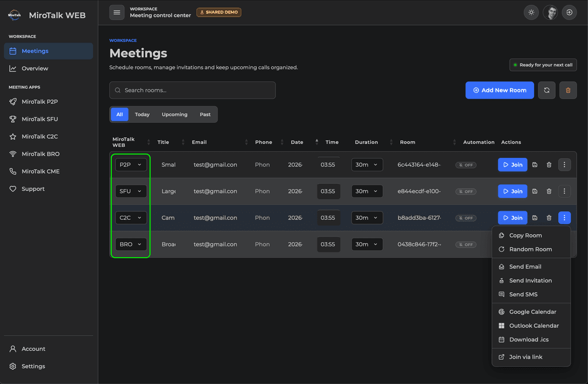Join the C2C room
588x384 pixels.
click(512, 218)
